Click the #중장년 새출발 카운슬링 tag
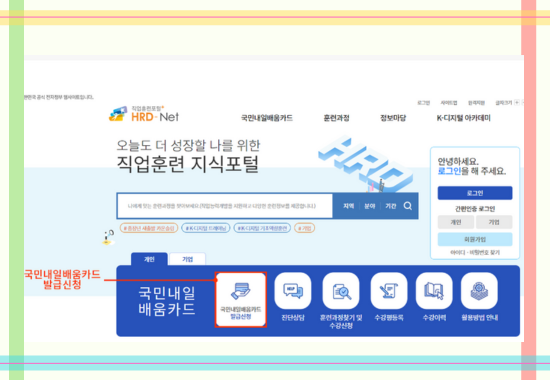The width and height of the screenshot is (550, 380). 149,228
